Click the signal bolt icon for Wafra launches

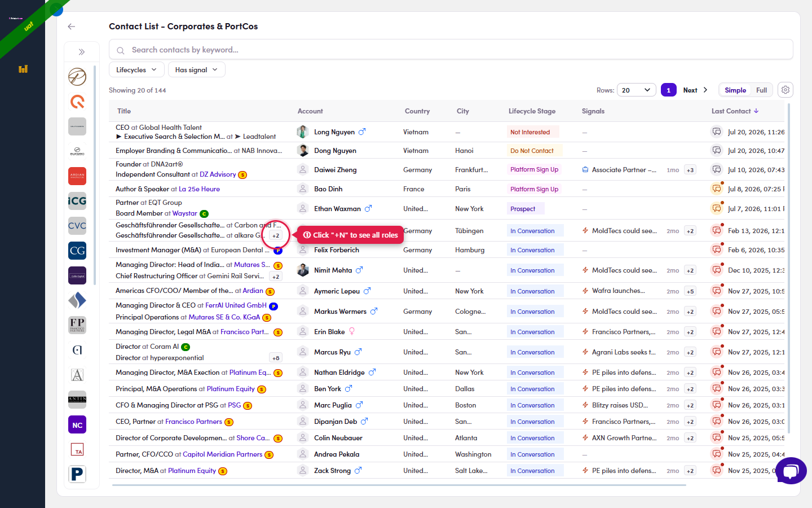pyautogui.click(x=585, y=291)
